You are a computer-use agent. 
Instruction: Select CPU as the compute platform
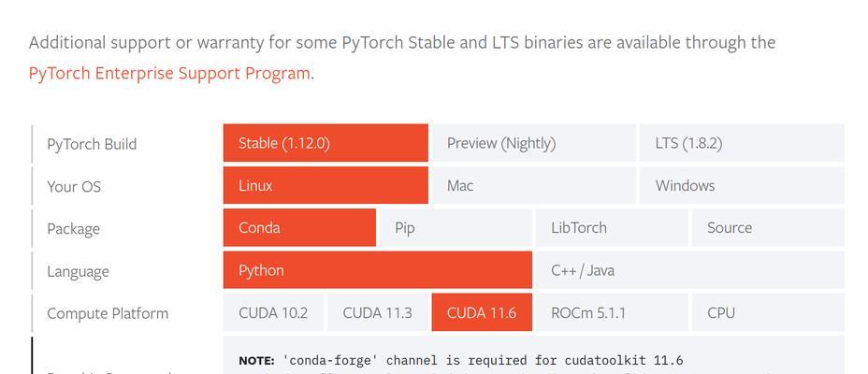click(768, 312)
